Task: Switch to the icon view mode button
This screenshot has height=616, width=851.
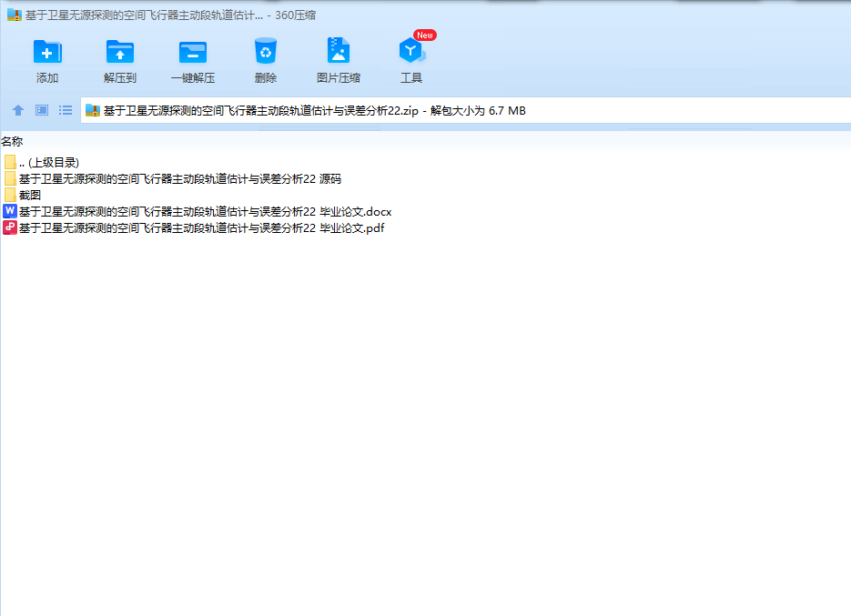Action: pyautogui.click(x=42, y=111)
